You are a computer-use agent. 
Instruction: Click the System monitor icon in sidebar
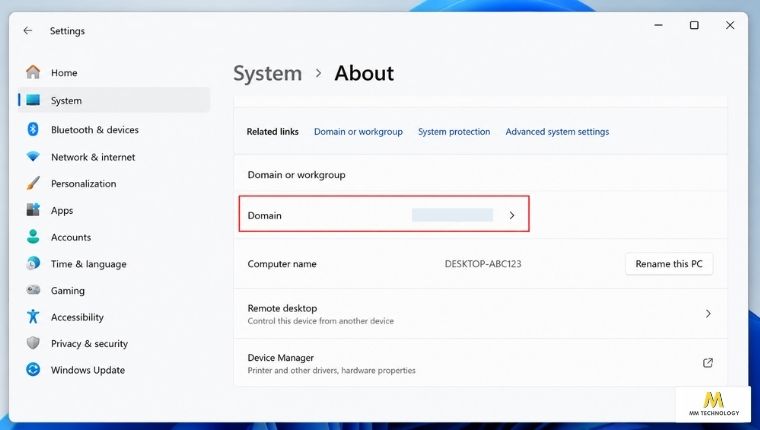pyautogui.click(x=33, y=100)
